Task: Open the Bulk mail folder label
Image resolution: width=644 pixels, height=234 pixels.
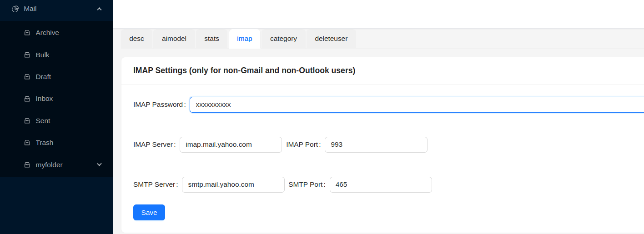Action: [43, 55]
